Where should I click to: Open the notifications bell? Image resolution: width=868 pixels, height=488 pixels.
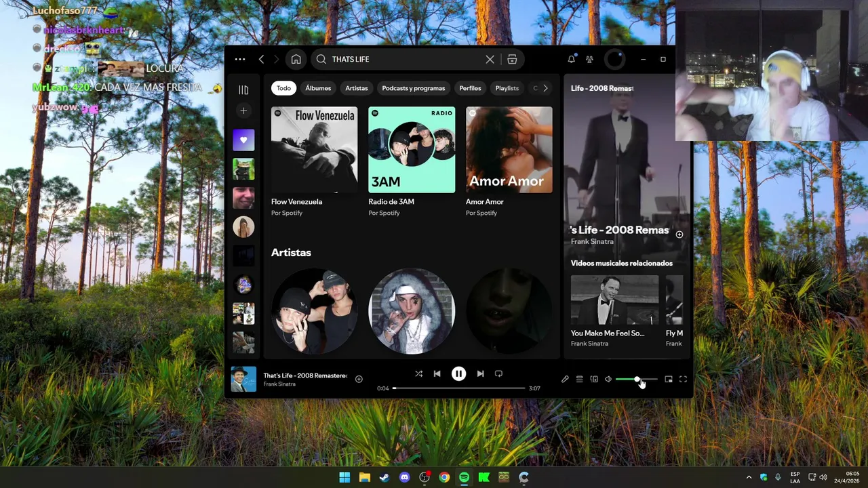[572, 59]
